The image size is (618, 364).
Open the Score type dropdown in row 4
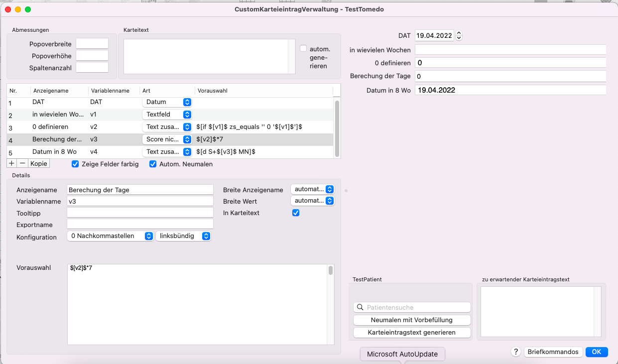pyautogui.click(x=167, y=139)
